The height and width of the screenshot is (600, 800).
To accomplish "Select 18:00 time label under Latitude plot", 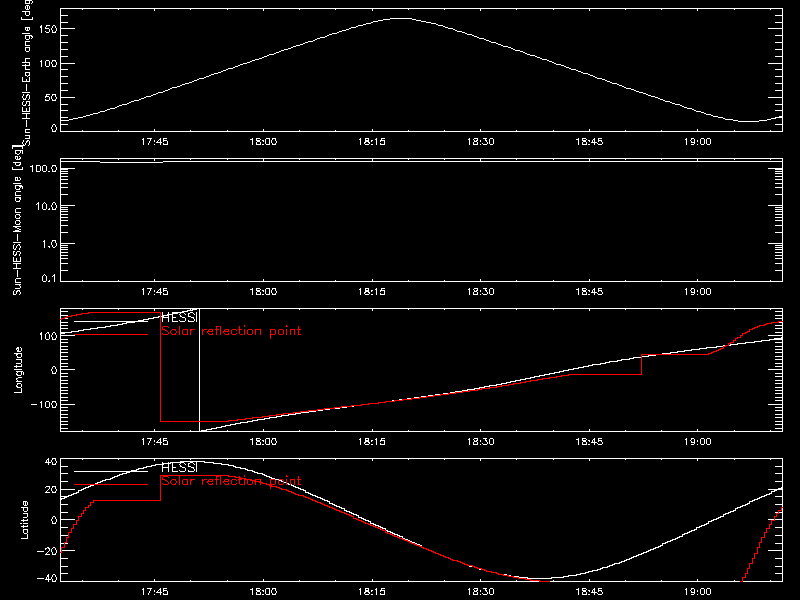I will coord(263,592).
